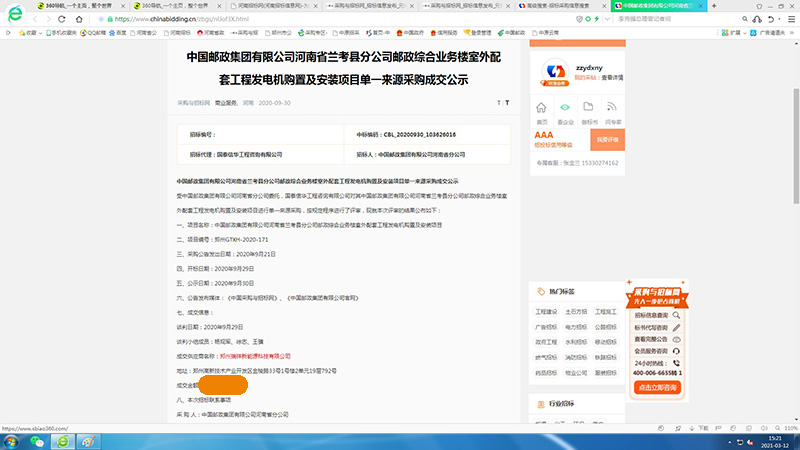Image resolution: width=800 pixels, height=450 pixels.
Task: Click the zzydxny profile avatar
Action: pyautogui.click(x=555, y=72)
